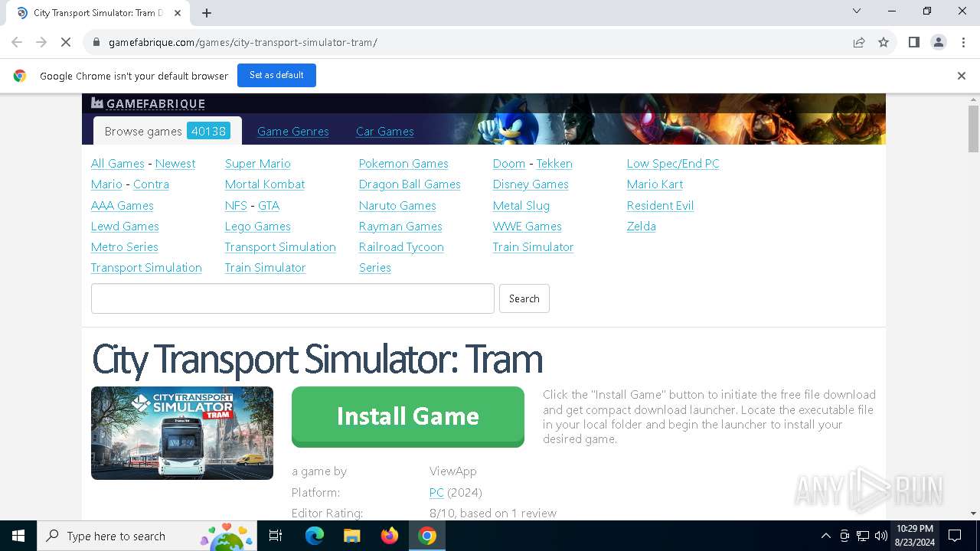Follow the NFS link
Viewport: 980px width, 551px height.
click(236, 206)
